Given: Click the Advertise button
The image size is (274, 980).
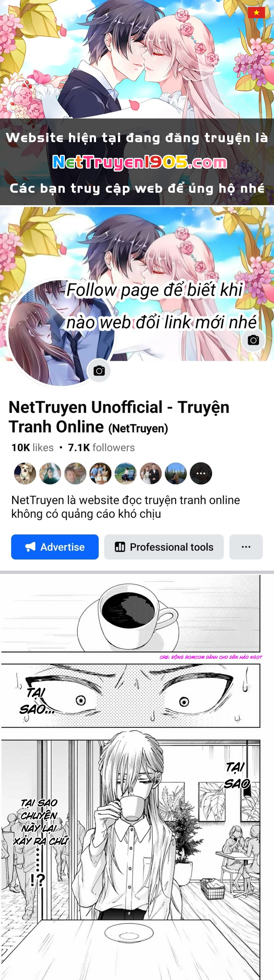Looking at the screenshot, I should click(55, 547).
